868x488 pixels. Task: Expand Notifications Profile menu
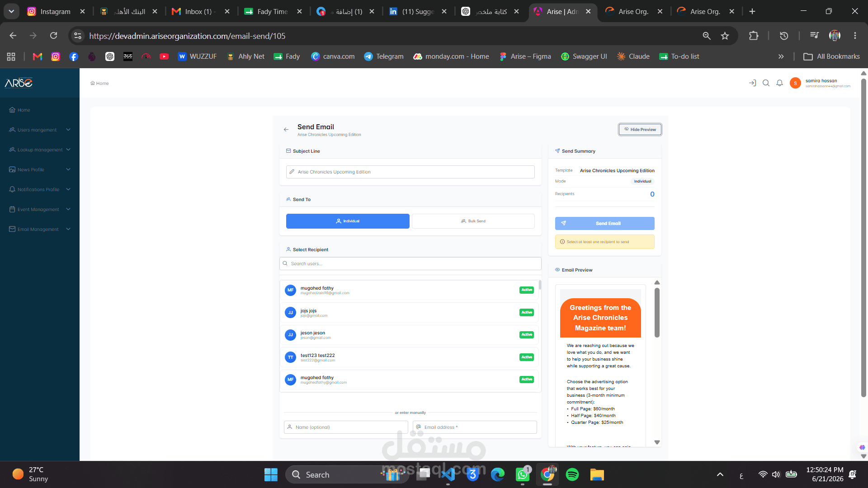40,189
